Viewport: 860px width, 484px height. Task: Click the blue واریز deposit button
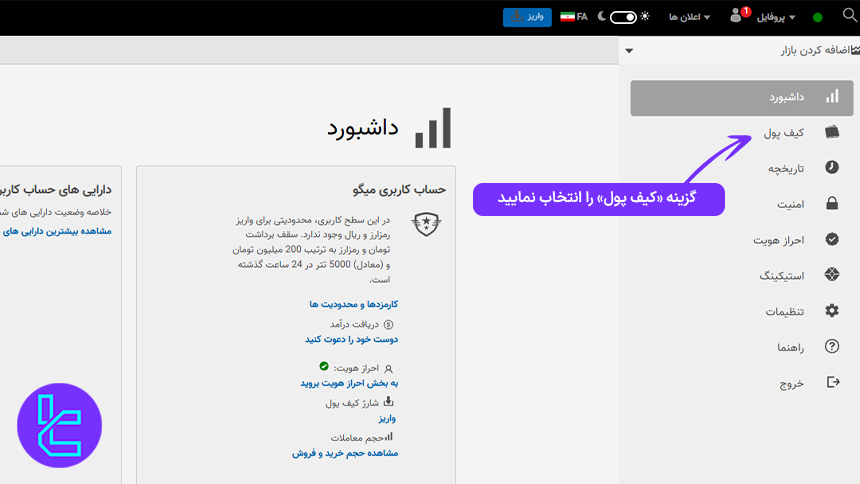tap(527, 17)
